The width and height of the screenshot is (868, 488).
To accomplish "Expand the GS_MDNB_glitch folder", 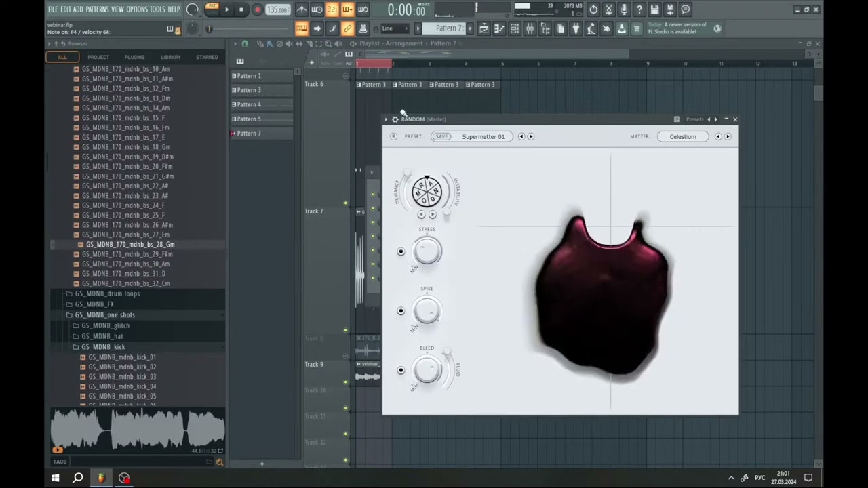I will coord(105,325).
